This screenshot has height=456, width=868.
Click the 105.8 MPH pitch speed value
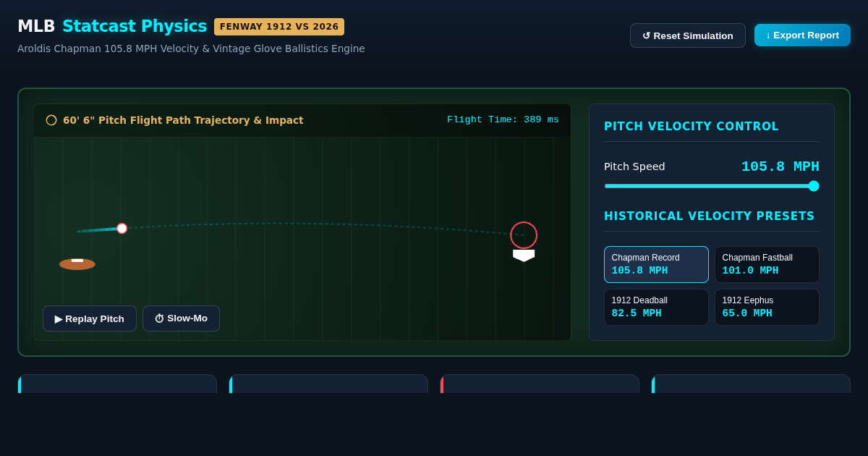click(x=780, y=166)
